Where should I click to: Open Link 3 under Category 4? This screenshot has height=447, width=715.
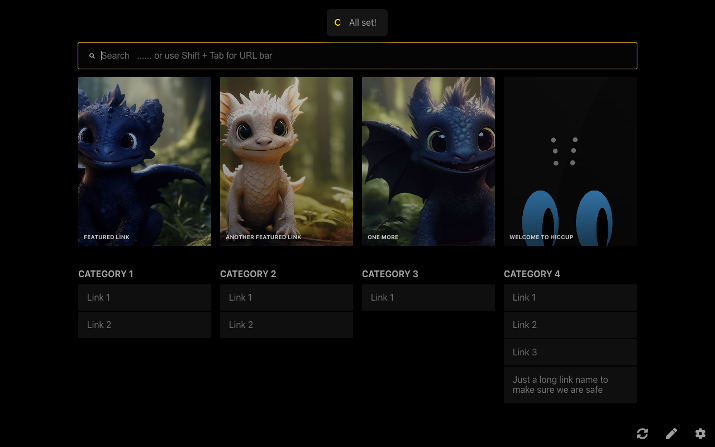tap(570, 352)
